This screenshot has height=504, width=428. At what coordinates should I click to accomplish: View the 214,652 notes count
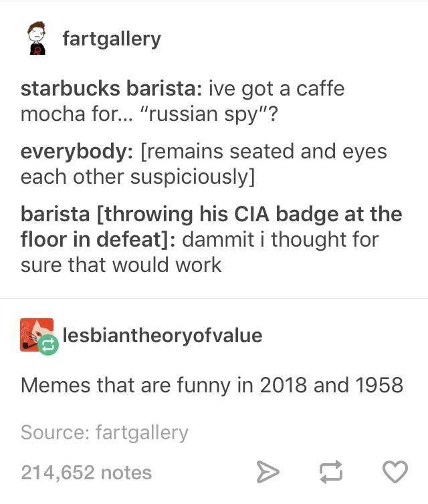86,473
